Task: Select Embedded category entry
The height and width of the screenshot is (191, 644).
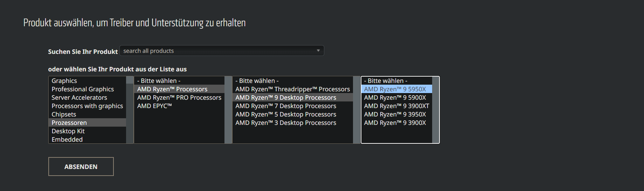Action: 67,140
